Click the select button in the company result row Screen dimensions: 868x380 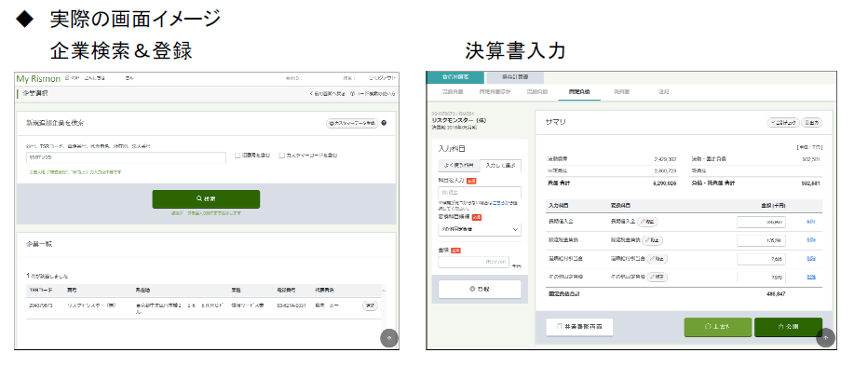click(370, 305)
